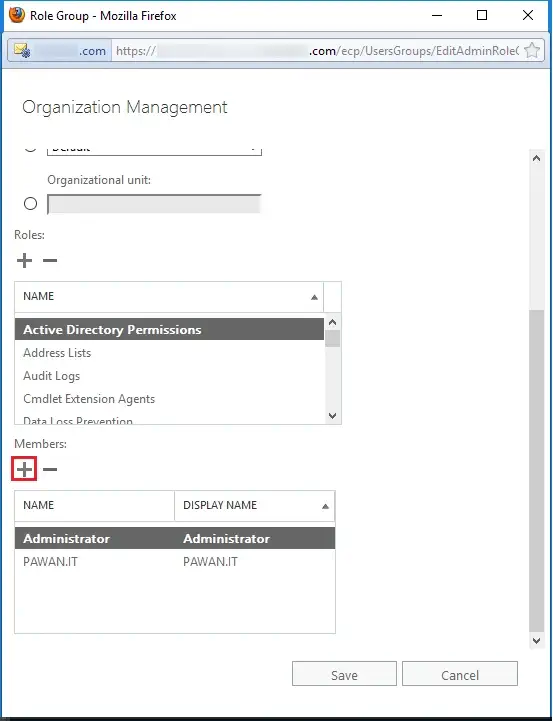Click the roles list scroll down arrow
553x721 pixels.
(333, 416)
